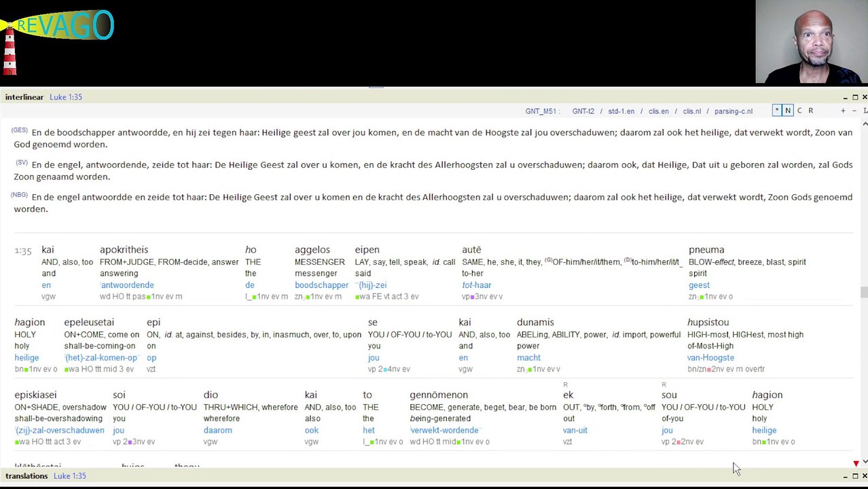The width and height of the screenshot is (868, 489).
Task: Toggle the C display option
Action: 799,111
